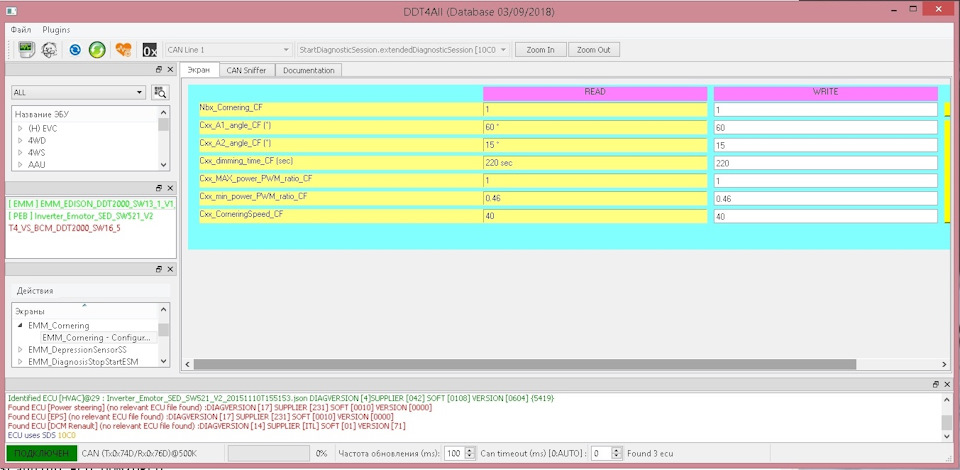Click the orange heart diagnostic icon
960x470 pixels.
123,50
